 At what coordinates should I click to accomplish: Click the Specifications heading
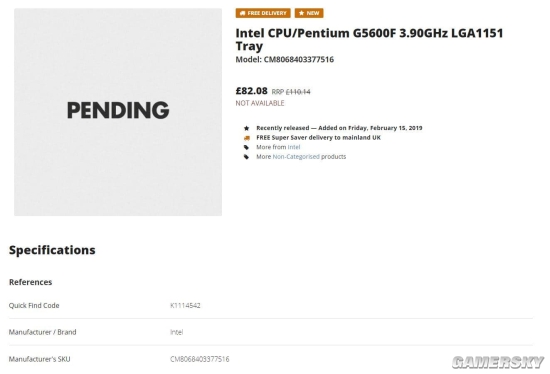52,250
